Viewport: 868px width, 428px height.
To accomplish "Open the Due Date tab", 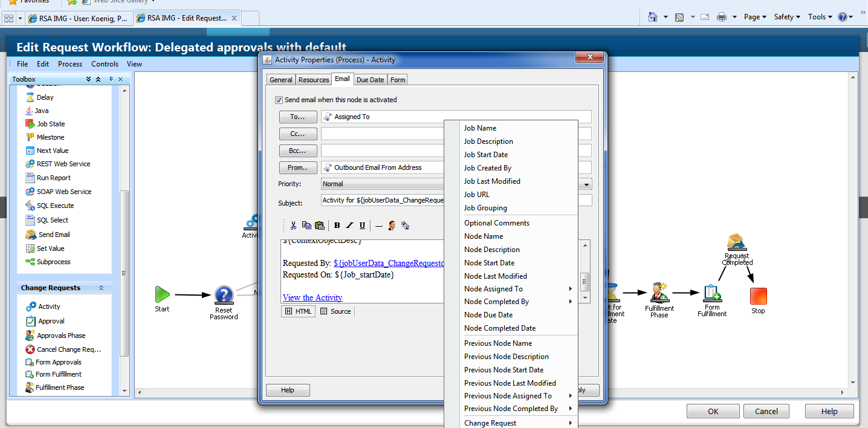I will pyautogui.click(x=370, y=80).
